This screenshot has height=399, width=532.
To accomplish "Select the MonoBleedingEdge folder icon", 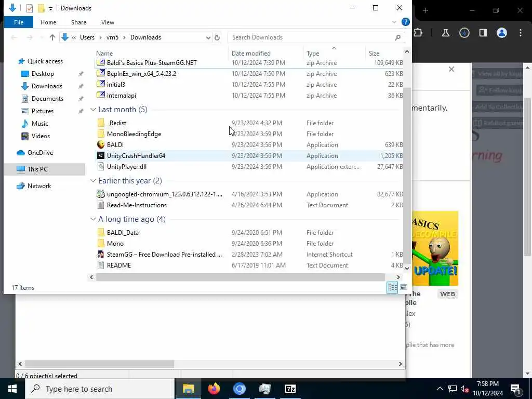I will (x=100, y=134).
